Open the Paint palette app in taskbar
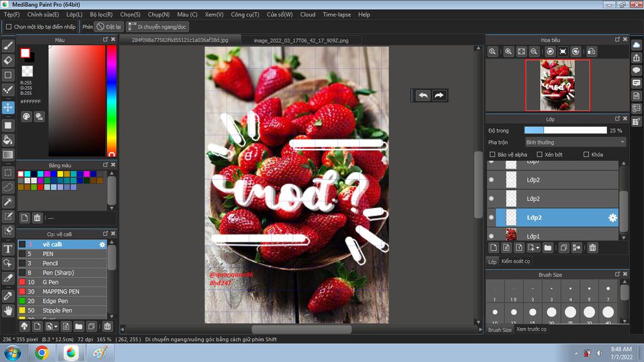This screenshot has height=362, width=644. pyautogui.click(x=100, y=353)
